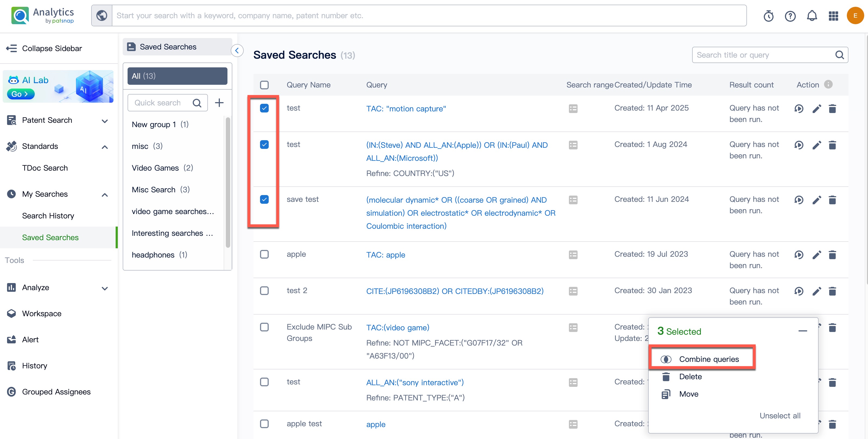Click the plus icon to add group

[x=219, y=103]
